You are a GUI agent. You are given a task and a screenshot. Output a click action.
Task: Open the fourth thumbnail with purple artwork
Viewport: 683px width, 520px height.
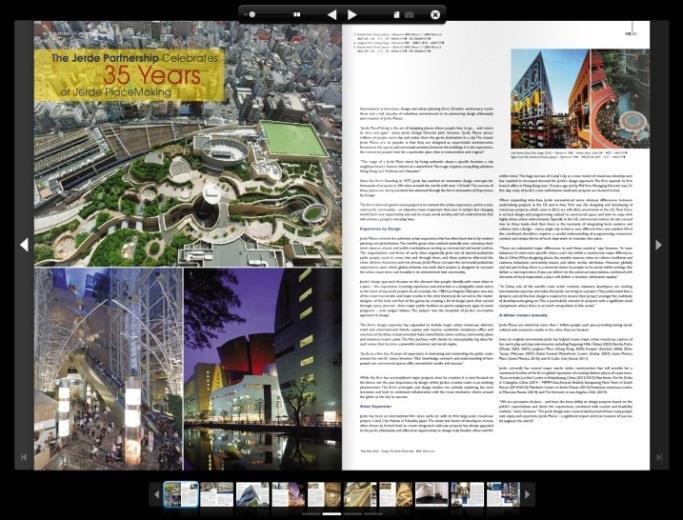(288, 494)
